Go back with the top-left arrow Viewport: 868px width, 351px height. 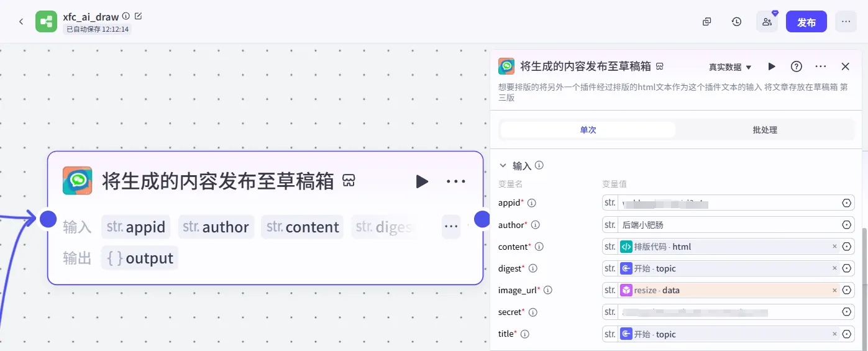pyautogui.click(x=21, y=22)
